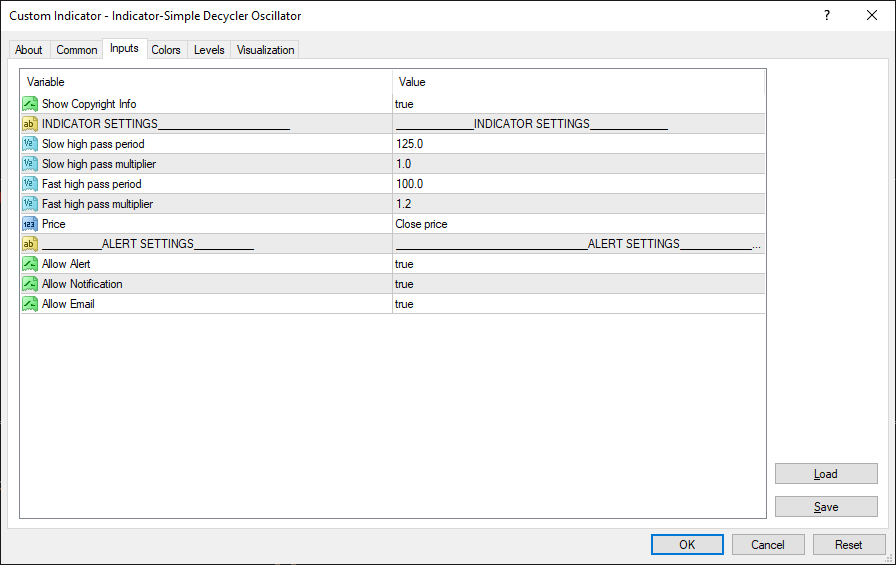Viewport: 896px width, 565px height.
Task: Click the Cancel button
Action: 768,544
